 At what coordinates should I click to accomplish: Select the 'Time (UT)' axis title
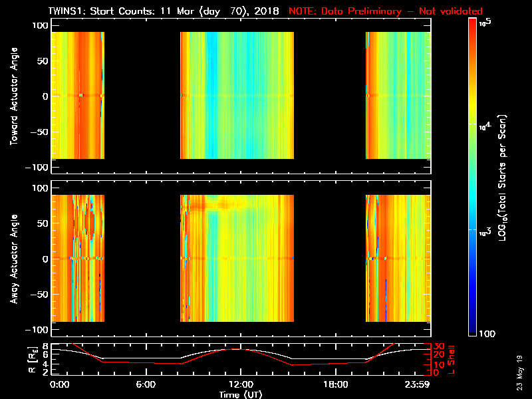[241, 394]
